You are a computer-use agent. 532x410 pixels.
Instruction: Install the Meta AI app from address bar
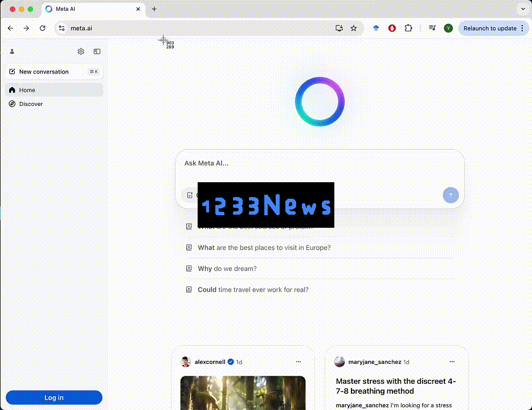point(339,28)
